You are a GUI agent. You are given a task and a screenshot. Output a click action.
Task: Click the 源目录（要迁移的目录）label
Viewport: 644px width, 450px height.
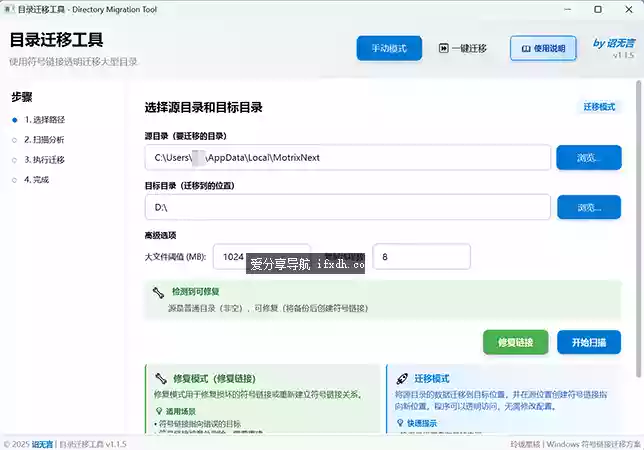[x=185, y=136]
